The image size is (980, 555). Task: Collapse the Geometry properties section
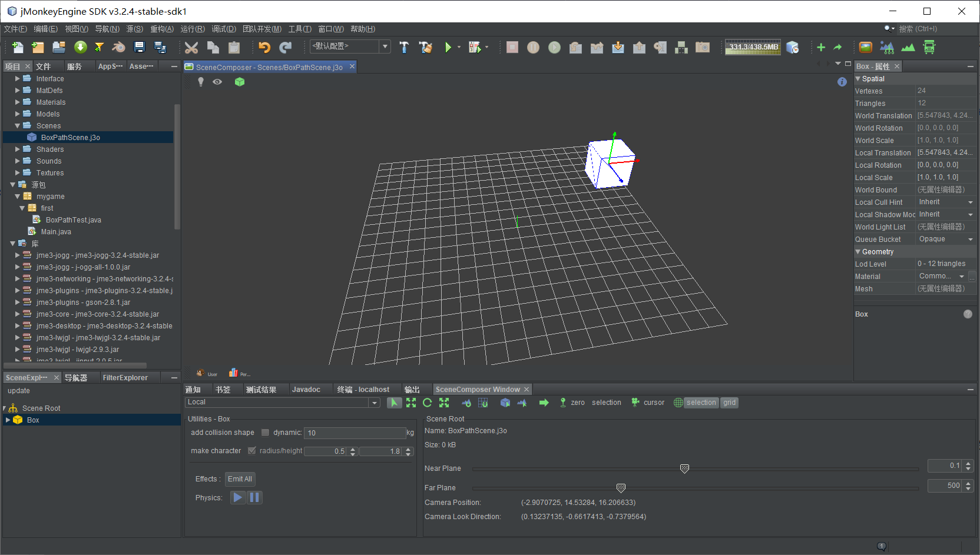[x=858, y=252]
